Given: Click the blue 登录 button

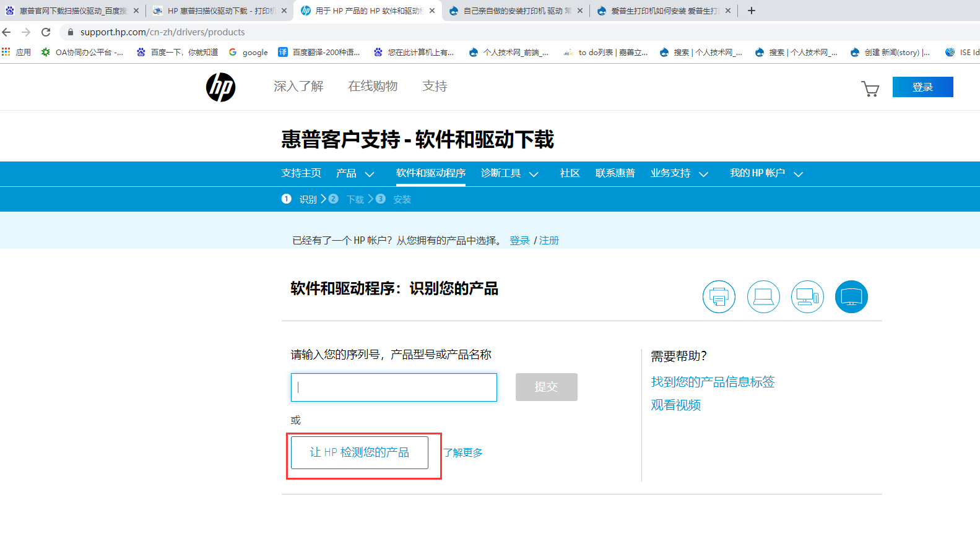Looking at the screenshot, I should point(922,87).
